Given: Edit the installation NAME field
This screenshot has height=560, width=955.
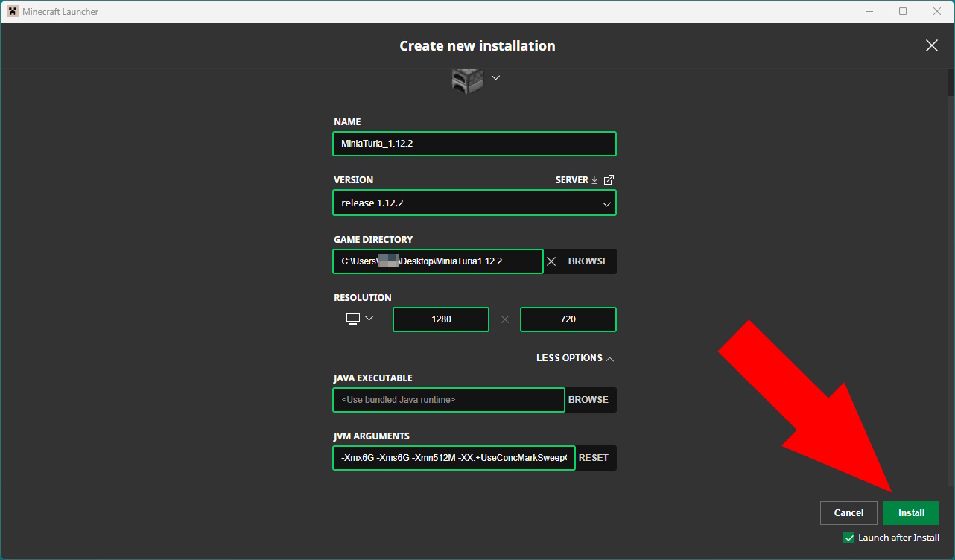Looking at the screenshot, I should click(475, 144).
